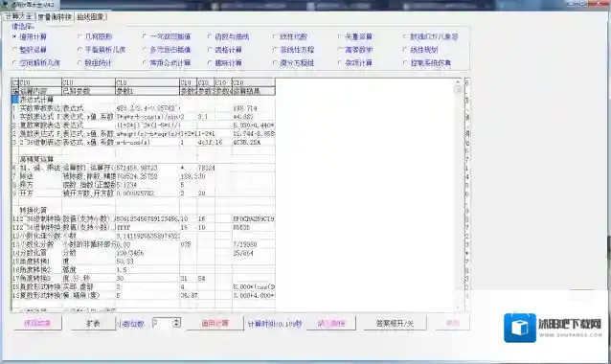Choose the 线性规划 radio button
This screenshot has height=364, width=611.
(x=420, y=50)
